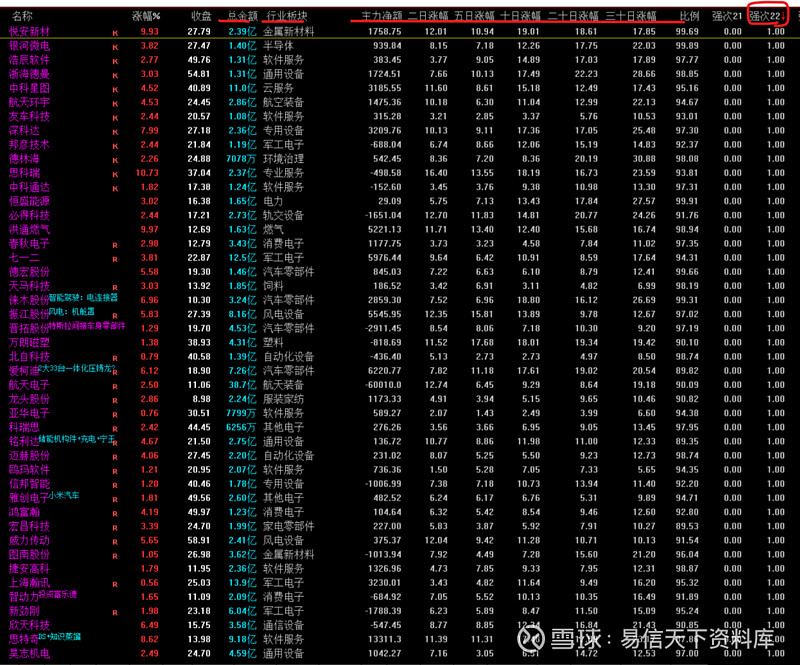
Task: Select the 天马科技 stock
Action: coord(30,286)
